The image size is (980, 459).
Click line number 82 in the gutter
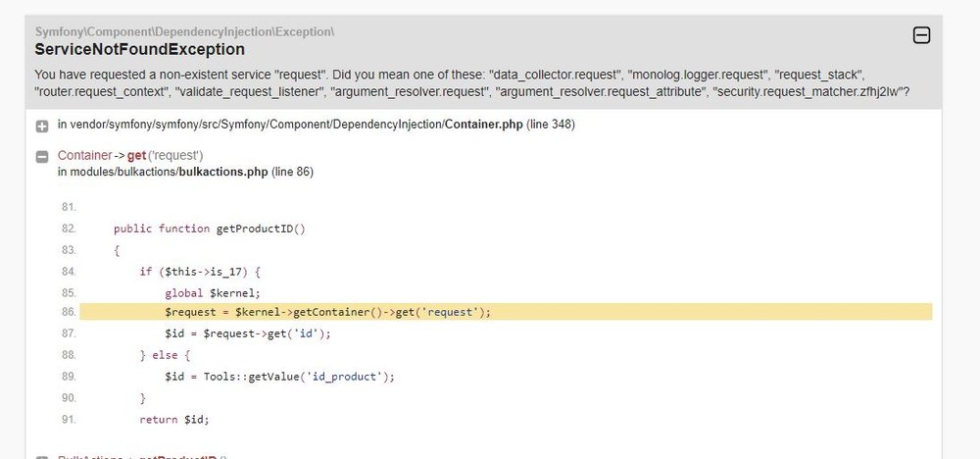point(69,229)
